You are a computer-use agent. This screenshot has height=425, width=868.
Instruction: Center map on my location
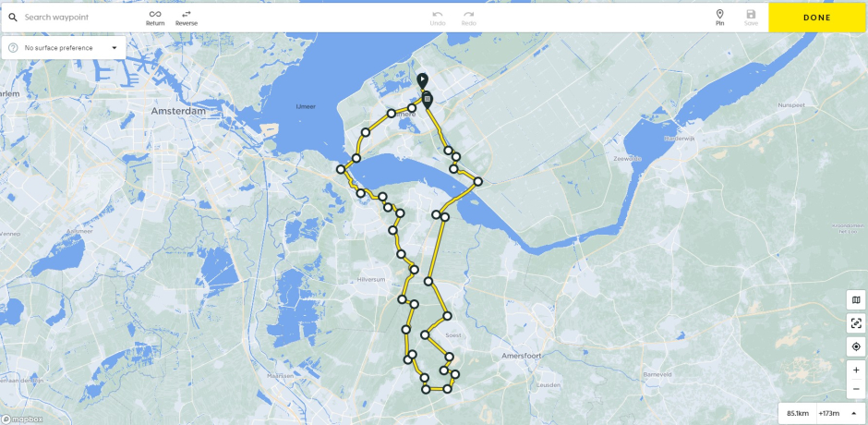pos(856,346)
